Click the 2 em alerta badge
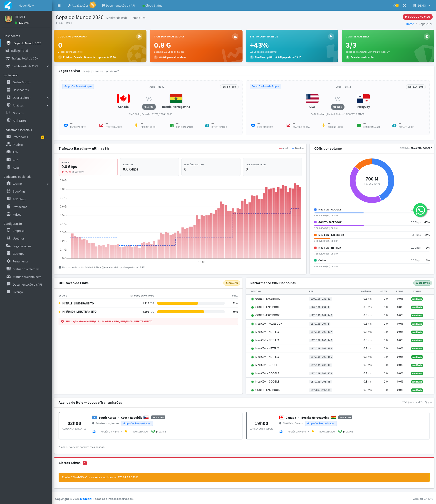The image size is (436, 504). [x=231, y=283]
